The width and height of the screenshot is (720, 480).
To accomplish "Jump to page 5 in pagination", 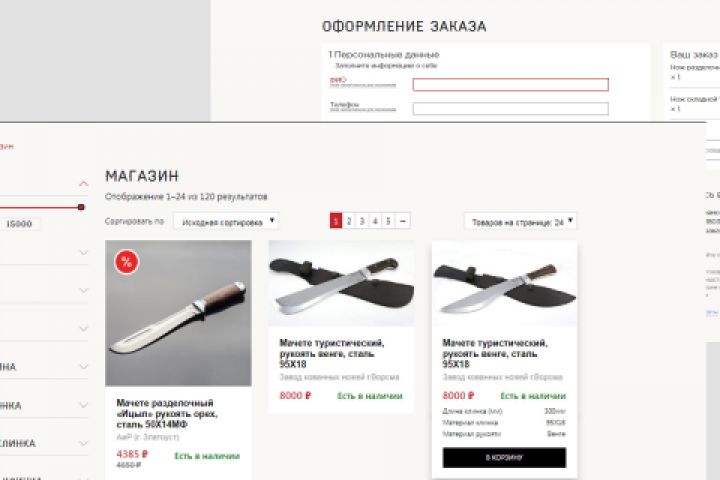I will [x=388, y=221].
